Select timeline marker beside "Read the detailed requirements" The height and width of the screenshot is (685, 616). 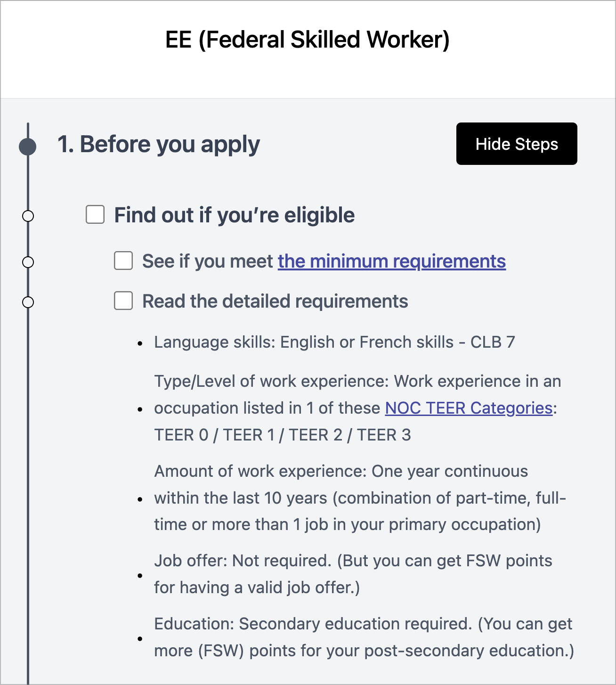click(x=28, y=302)
